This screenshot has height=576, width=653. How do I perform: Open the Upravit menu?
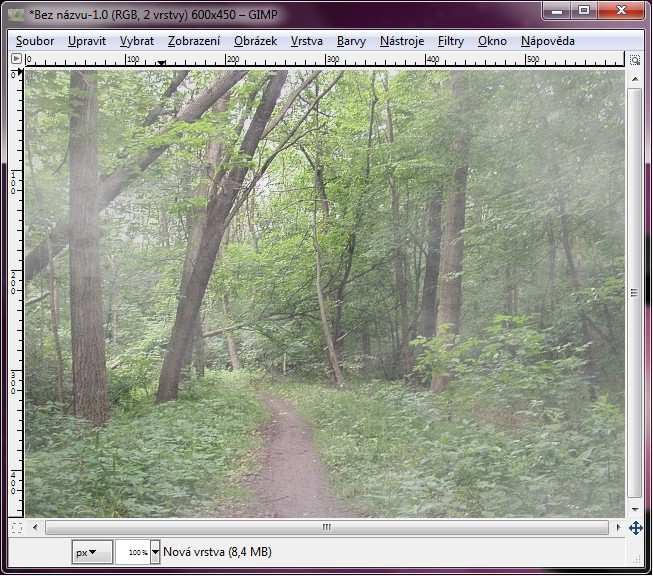pos(87,41)
